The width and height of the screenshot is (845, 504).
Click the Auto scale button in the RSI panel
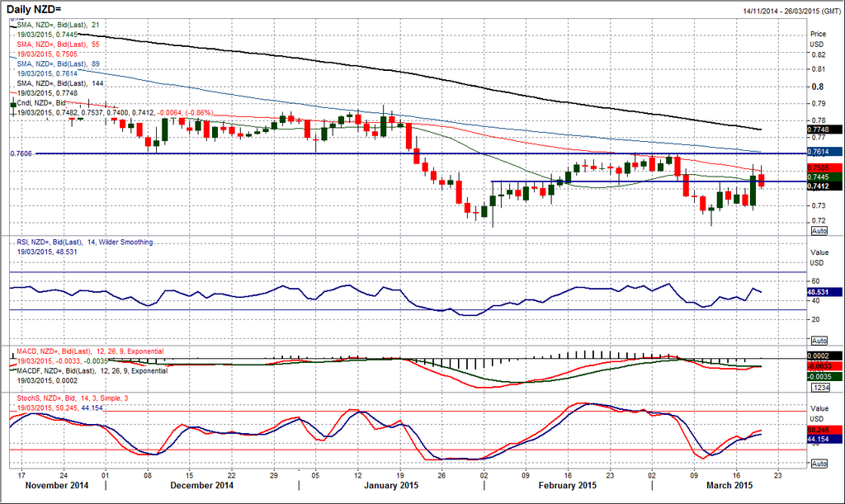(x=819, y=341)
